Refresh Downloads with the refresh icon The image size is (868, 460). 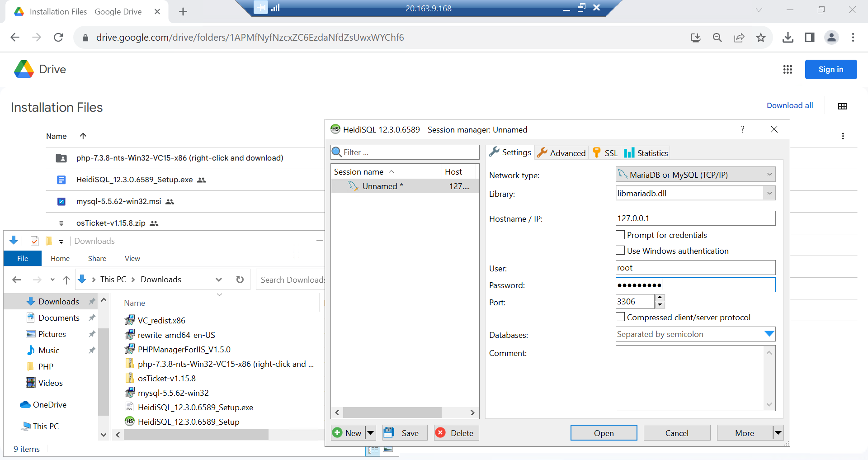click(240, 280)
